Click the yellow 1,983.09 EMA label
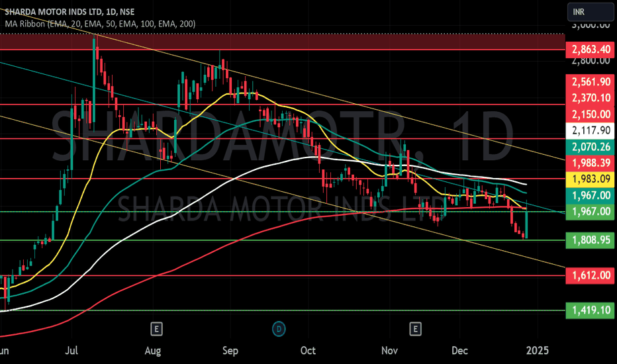 (x=591, y=179)
